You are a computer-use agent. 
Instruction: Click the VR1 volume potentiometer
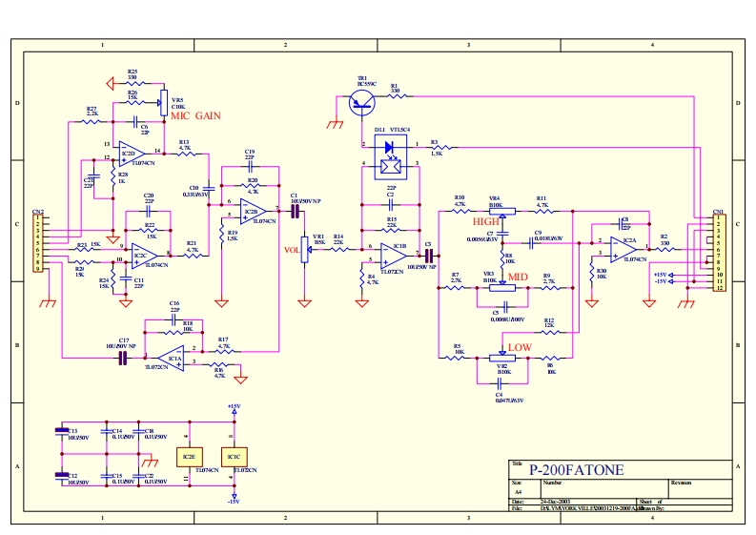305,251
